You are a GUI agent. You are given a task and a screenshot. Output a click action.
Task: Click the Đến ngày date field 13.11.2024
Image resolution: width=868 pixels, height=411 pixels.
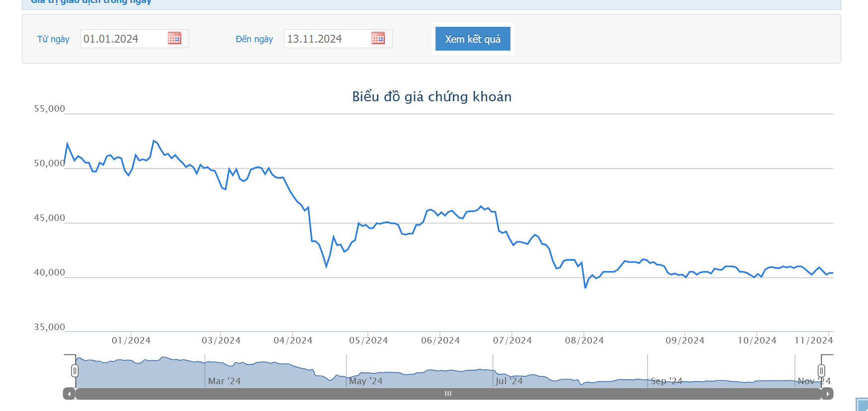338,39
